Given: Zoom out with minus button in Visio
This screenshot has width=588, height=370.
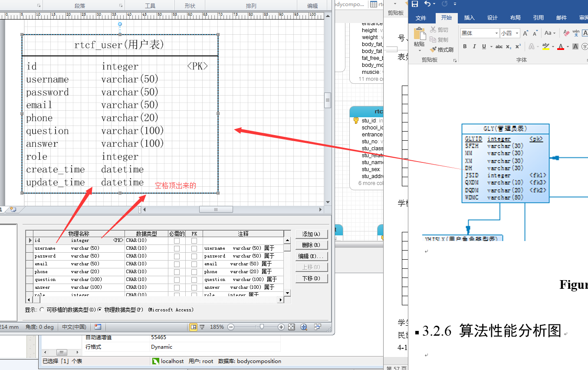Looking at the screenshot, I should pyautogui.click(x=231, y=327).
